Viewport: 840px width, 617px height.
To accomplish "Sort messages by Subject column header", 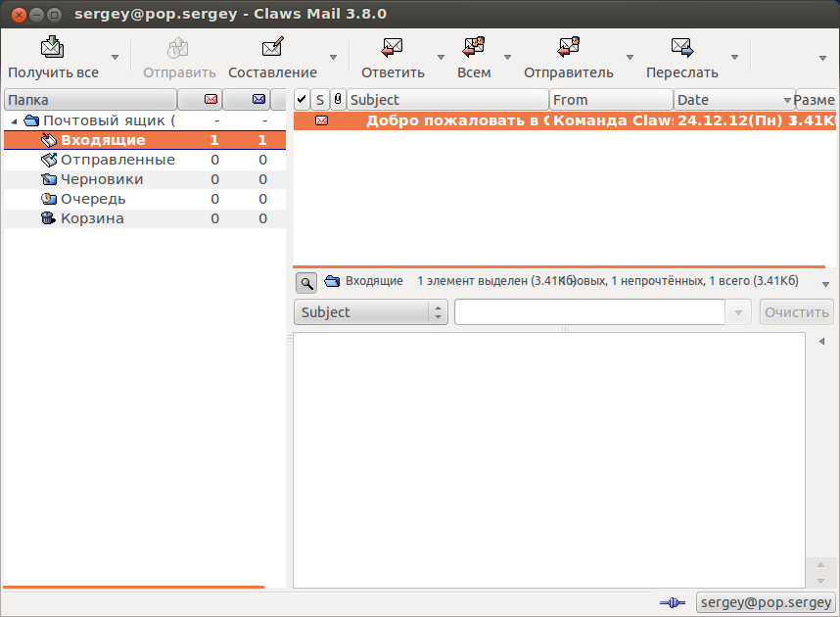I will pyautogui.click(x=447, y=100).
